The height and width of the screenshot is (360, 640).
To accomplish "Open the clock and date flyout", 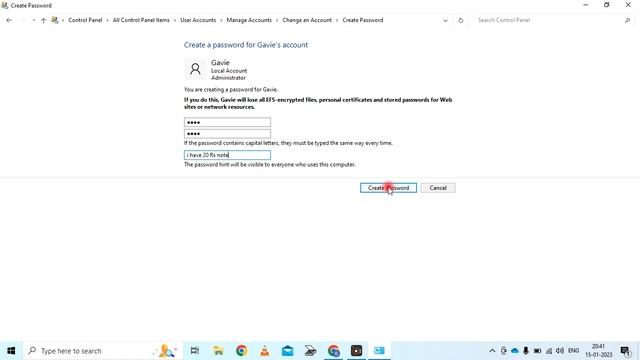I will coord(598,351).
